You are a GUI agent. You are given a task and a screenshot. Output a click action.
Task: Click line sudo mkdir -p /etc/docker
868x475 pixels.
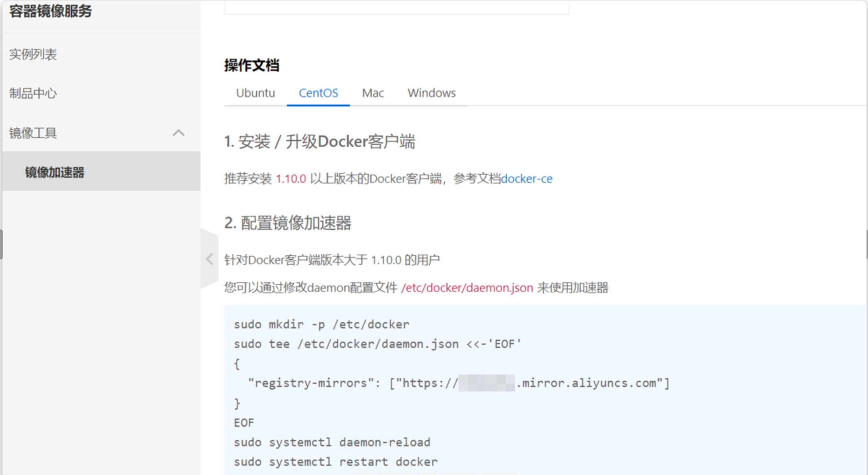(322, 324)
